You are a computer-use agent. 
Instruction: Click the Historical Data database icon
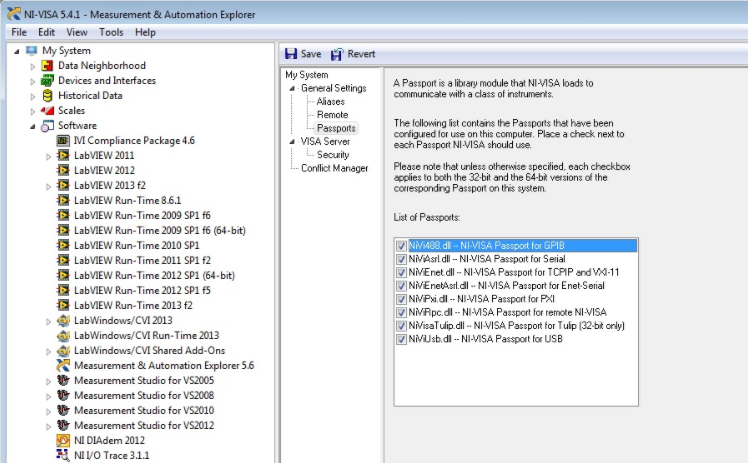pyautogui.click(x=47, y=95)
